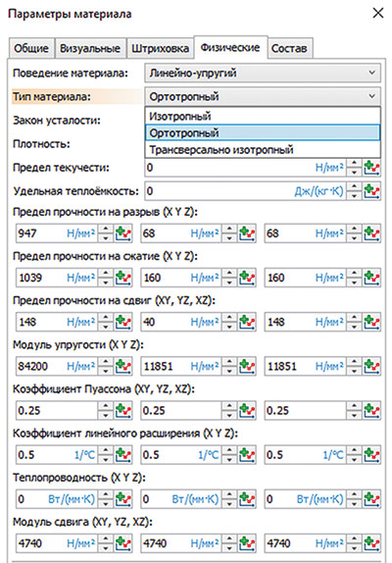Viewport: 392px width, 563px height.
Task: Click graph icon for thermal conductivity X
Action: pos(123,499)
